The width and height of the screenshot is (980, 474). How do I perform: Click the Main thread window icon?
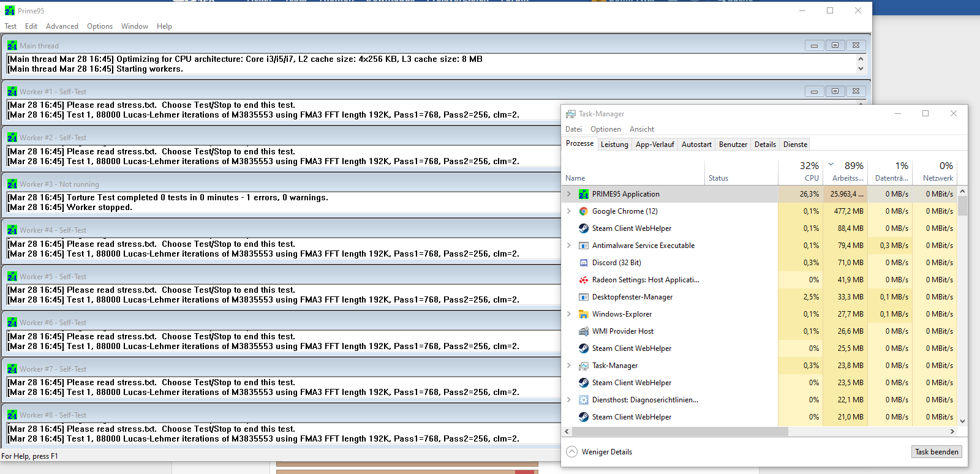(12, 45)
